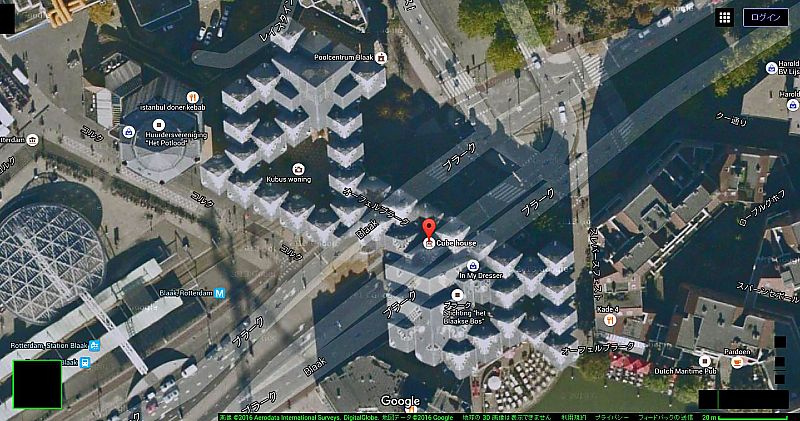The width and height of the screenshot is (800, 421).
Task: Select the Rotterdam, Station Blaak label
Action: [x=49, y=345]
